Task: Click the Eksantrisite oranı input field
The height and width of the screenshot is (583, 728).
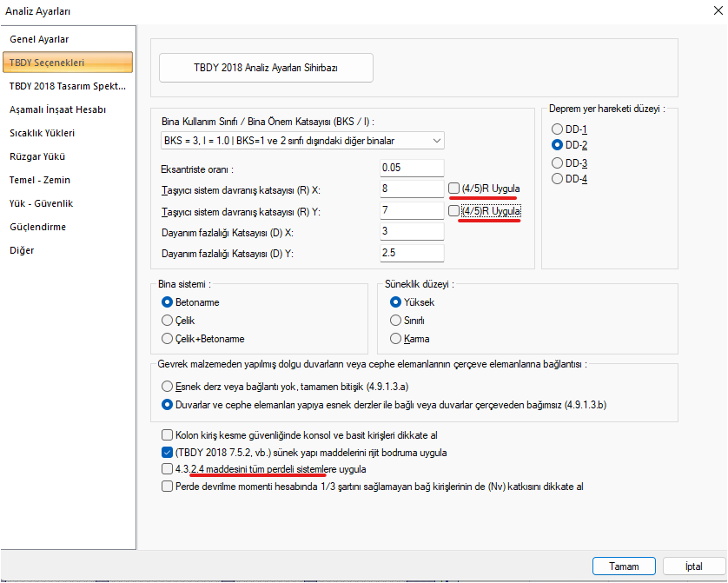Action: point(412,169)
